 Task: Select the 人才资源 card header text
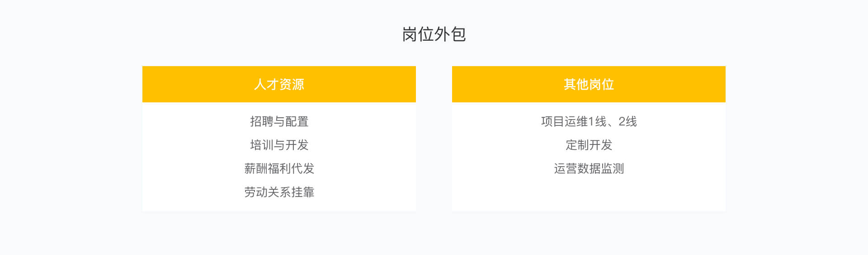[279, 84]
